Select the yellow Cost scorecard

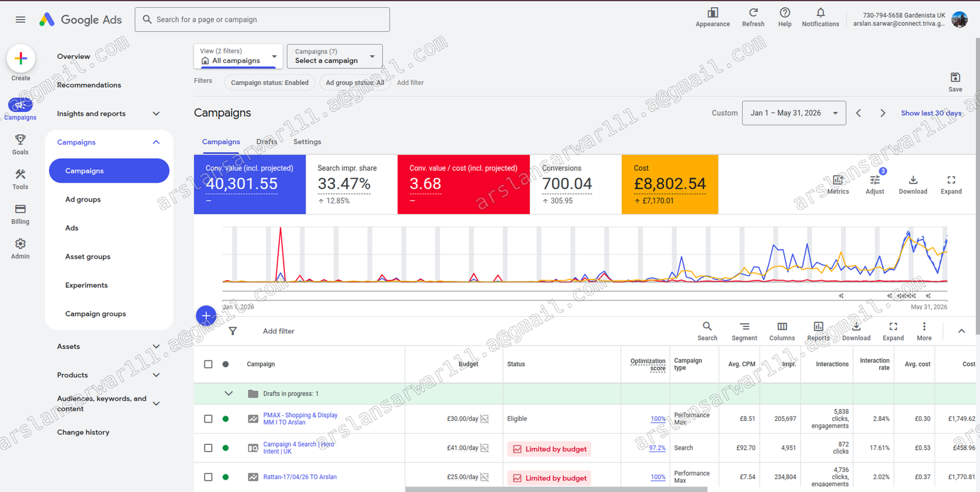[670, 184]
